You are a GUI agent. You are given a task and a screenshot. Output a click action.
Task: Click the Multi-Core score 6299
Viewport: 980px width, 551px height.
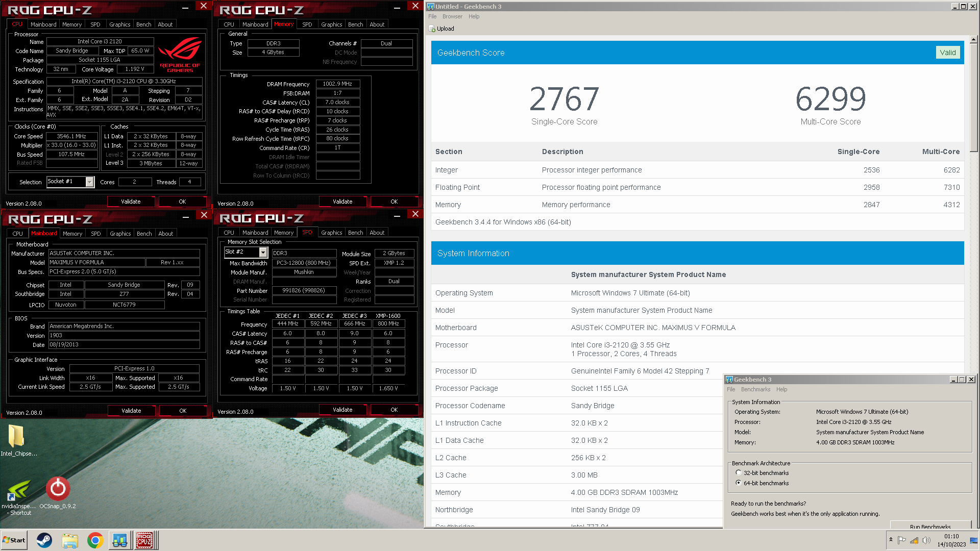click(830, 99)
